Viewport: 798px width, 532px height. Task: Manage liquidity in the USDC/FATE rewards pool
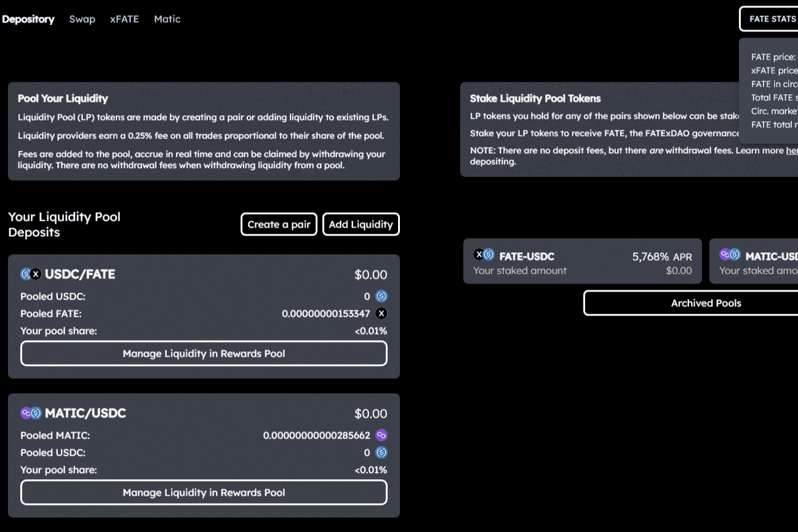pyautogui.click(x=204, y=353)
